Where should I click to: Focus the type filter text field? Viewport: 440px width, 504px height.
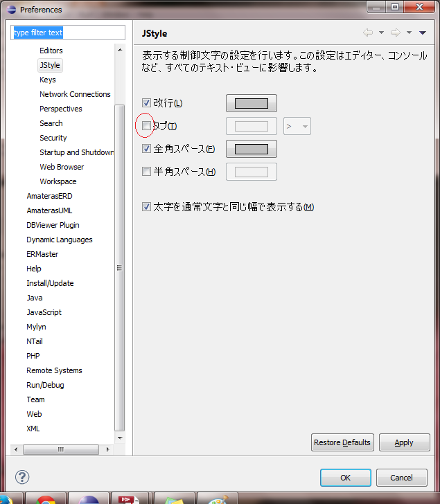tap(68, 33)
